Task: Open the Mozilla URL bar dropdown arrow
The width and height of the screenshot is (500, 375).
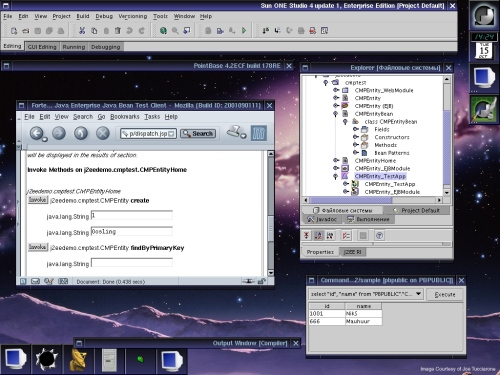Action: 171,134
